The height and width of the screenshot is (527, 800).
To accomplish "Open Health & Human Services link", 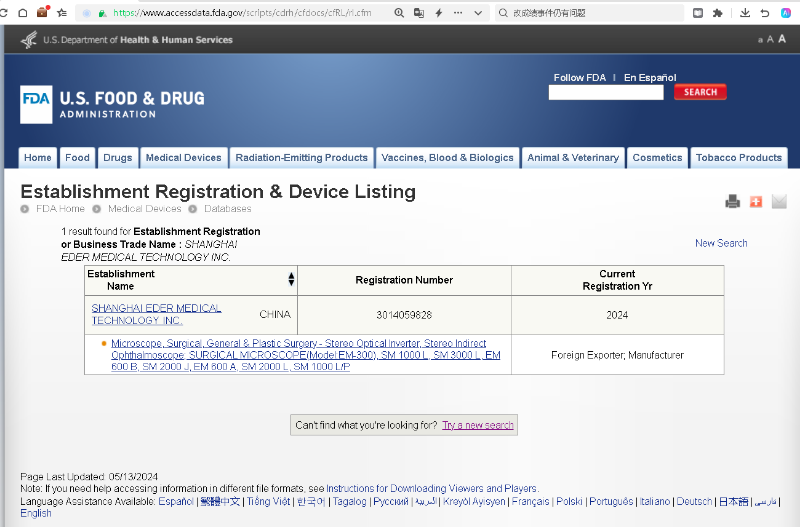I will [176, 40].
